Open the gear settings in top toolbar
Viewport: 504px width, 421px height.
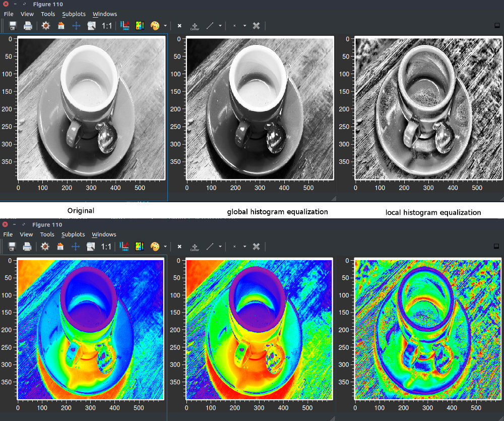46,26
